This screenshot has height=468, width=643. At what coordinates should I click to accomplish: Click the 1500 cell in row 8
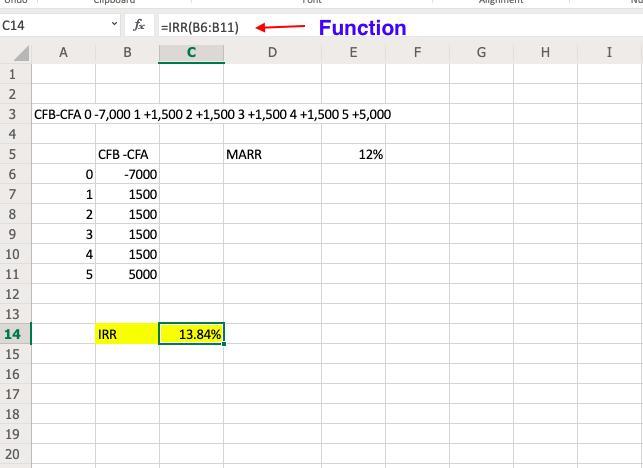(x=127, y=214)
